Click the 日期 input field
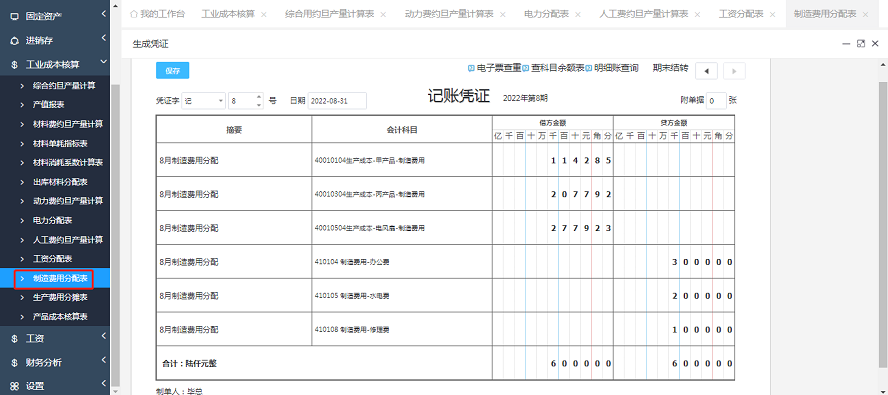This screenshot has height=395, width=888. 338,101
